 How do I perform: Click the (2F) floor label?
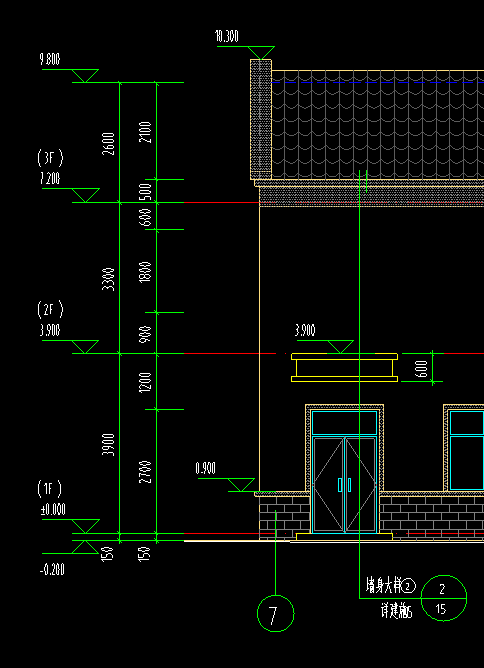(x=50, y=309)
